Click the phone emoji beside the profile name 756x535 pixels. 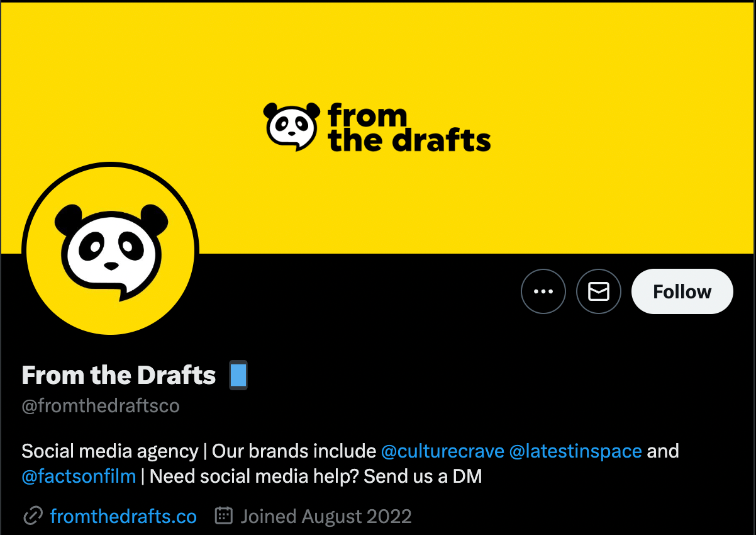coord(238,375)
